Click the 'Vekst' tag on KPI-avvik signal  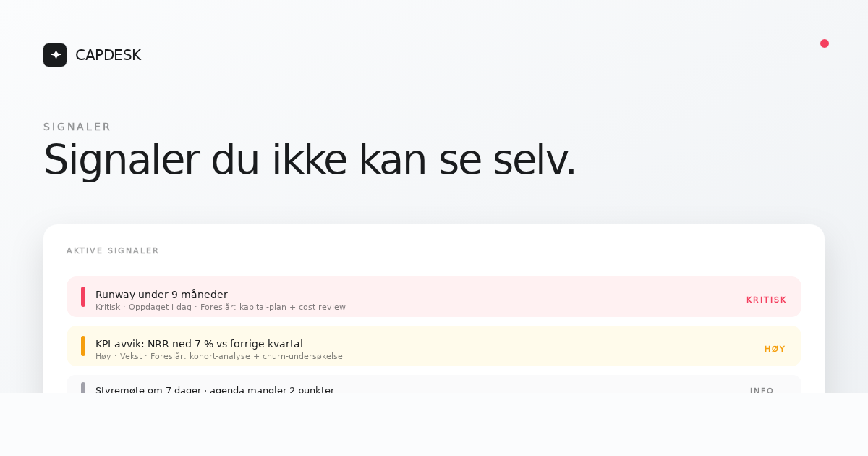point(131,356)
